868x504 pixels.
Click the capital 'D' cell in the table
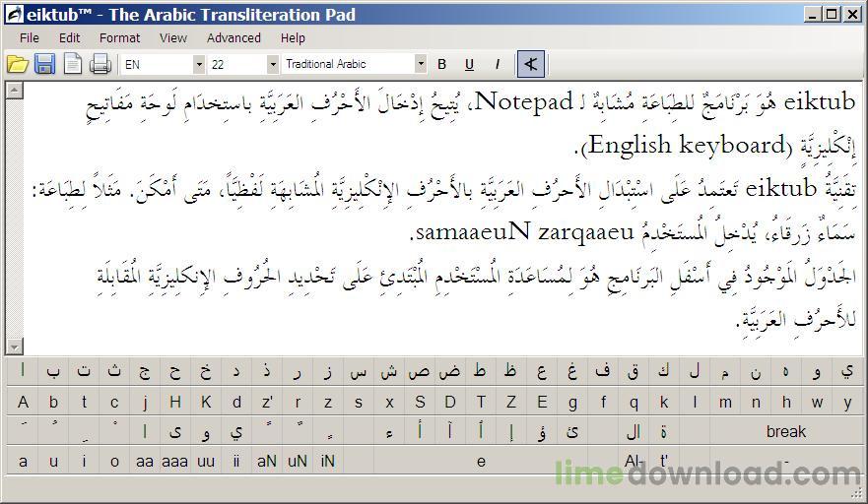[450, 402]
